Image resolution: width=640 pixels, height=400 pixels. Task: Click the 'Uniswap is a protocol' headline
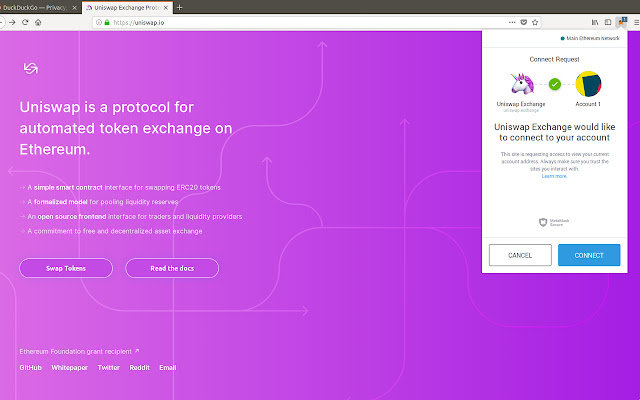point(126,128)
